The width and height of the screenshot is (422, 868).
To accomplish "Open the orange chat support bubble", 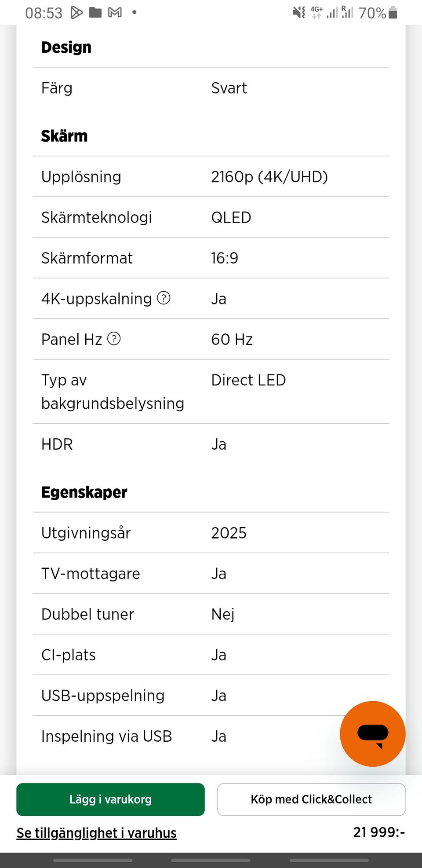I will (372, 733).
